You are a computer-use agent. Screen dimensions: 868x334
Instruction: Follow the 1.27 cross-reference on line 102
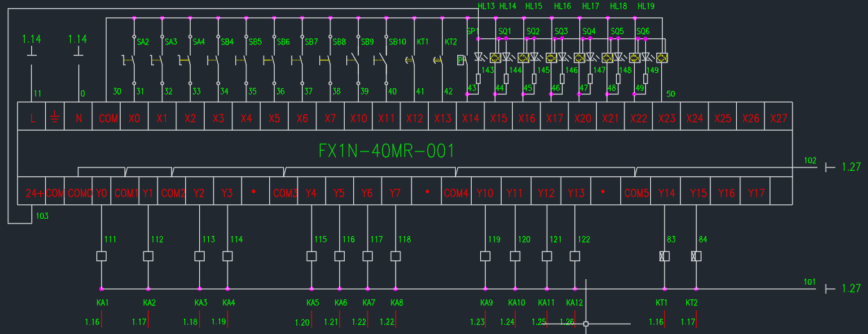click(850, 167)
